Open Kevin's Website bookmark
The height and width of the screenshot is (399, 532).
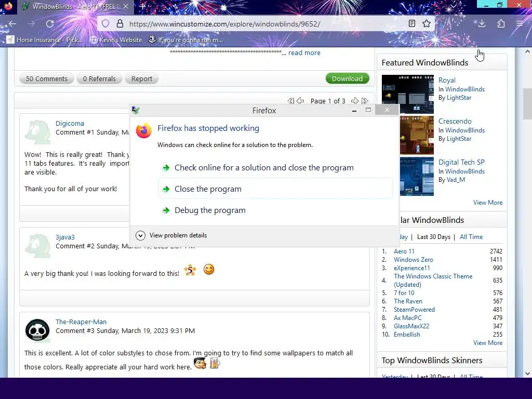[x=116, y=39]
